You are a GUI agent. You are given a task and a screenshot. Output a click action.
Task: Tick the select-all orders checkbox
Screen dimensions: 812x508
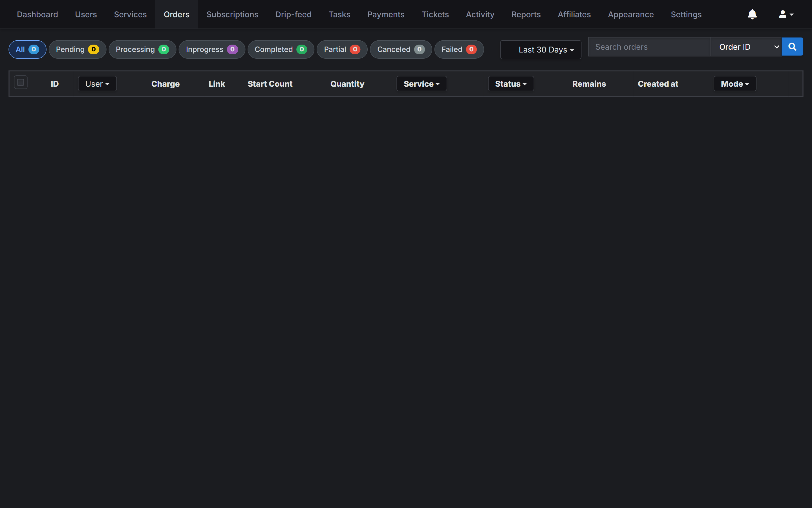(21, 82)
